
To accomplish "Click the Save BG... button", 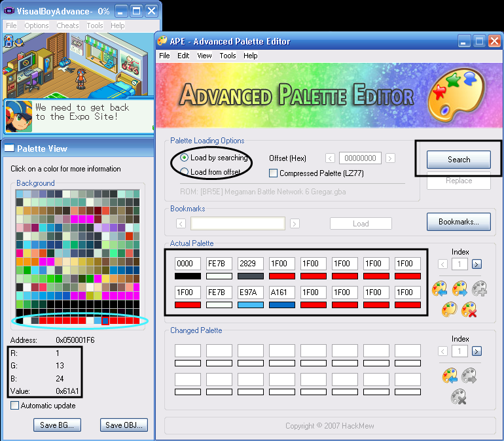I will pos(57,425).
